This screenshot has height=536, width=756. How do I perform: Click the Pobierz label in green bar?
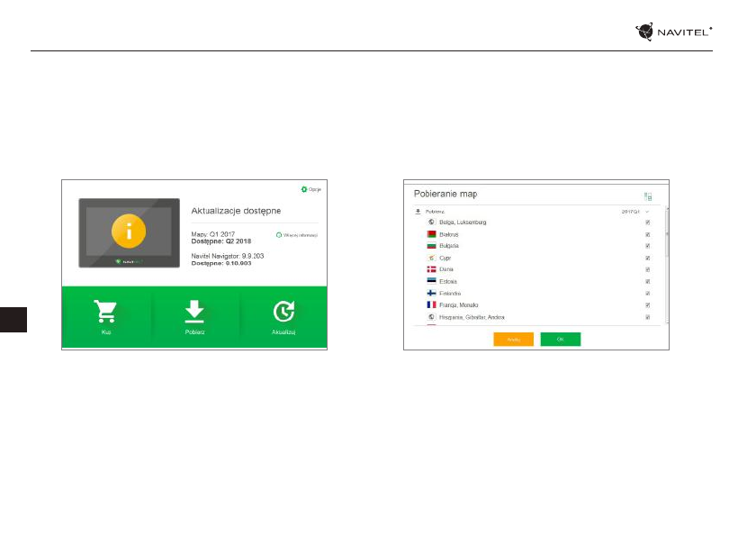[194, 332]
